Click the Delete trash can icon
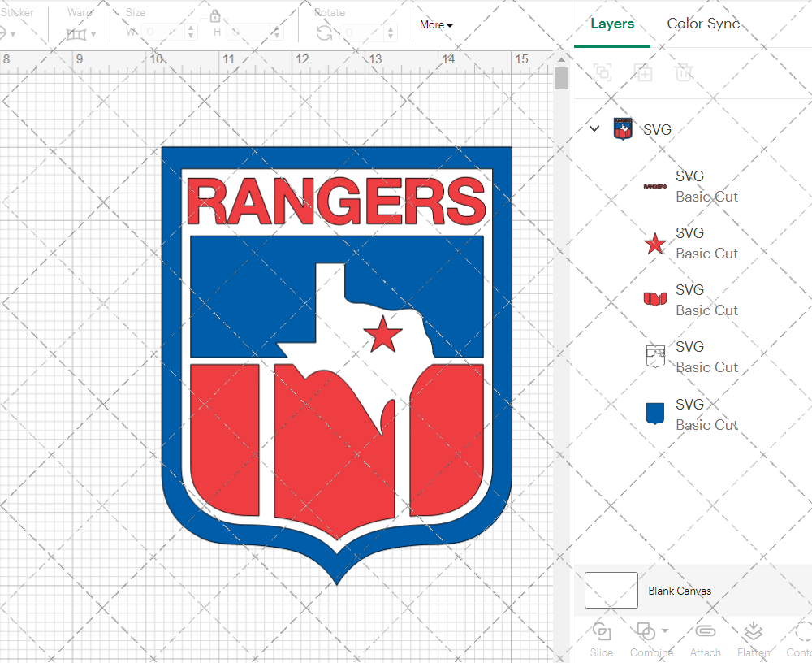This screenshot has width=812, height=663. pyautogui.click(x=684, y=72)
